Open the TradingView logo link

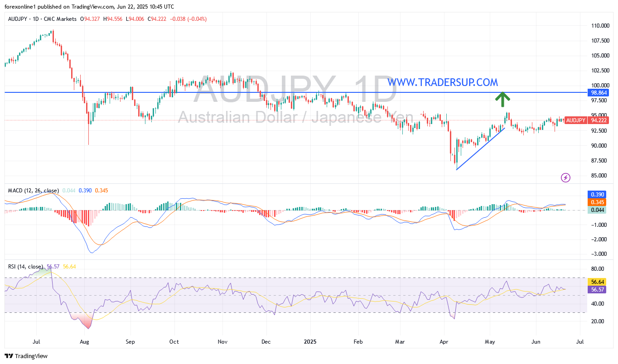click(26, 356)
